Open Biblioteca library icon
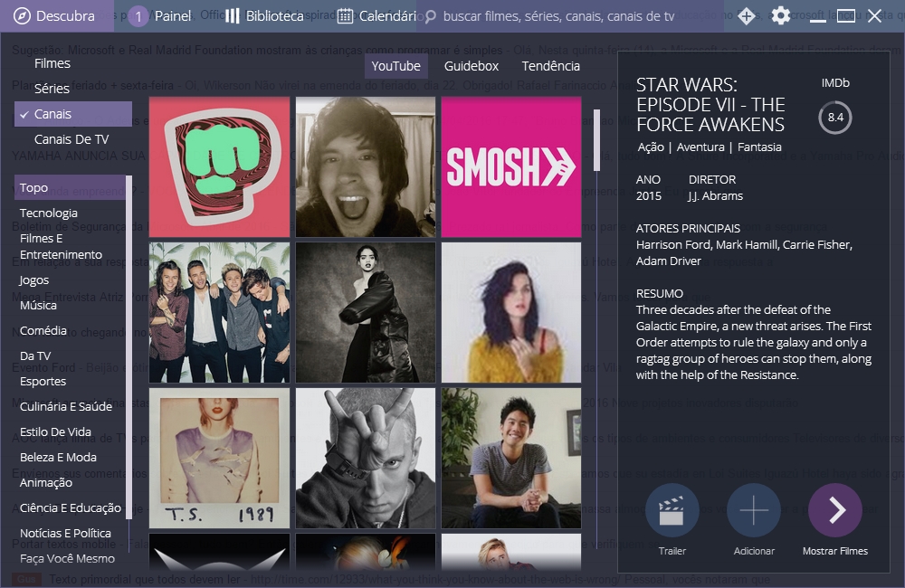 click(x=233, y=16)
